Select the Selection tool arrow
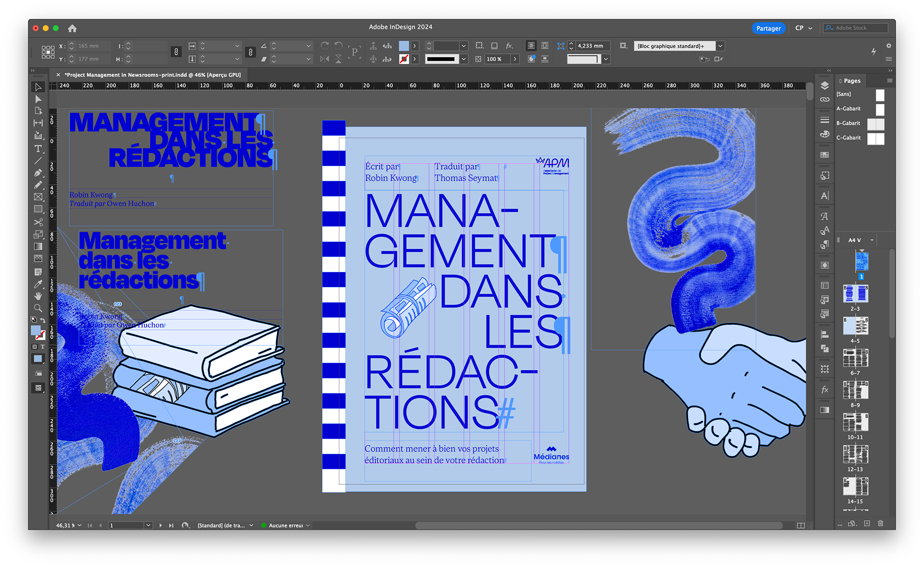The height and width of the screenshot is (567, 924). 38,87
